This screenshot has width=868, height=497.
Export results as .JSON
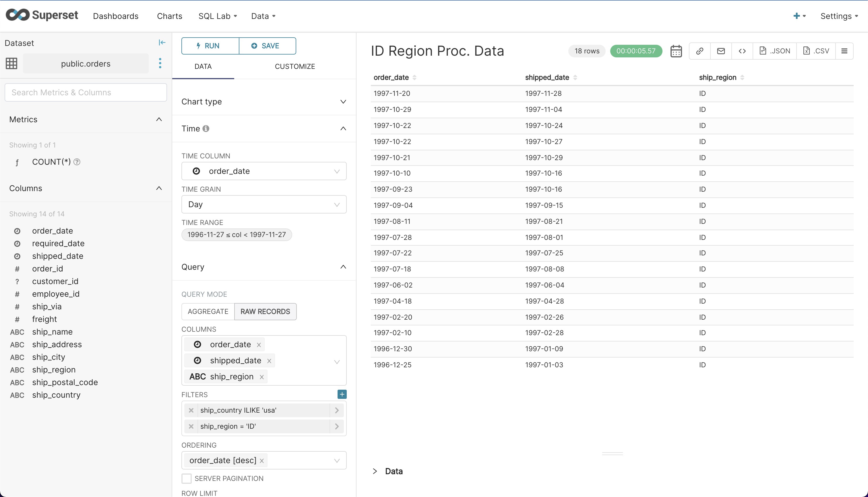coord(774,51)
